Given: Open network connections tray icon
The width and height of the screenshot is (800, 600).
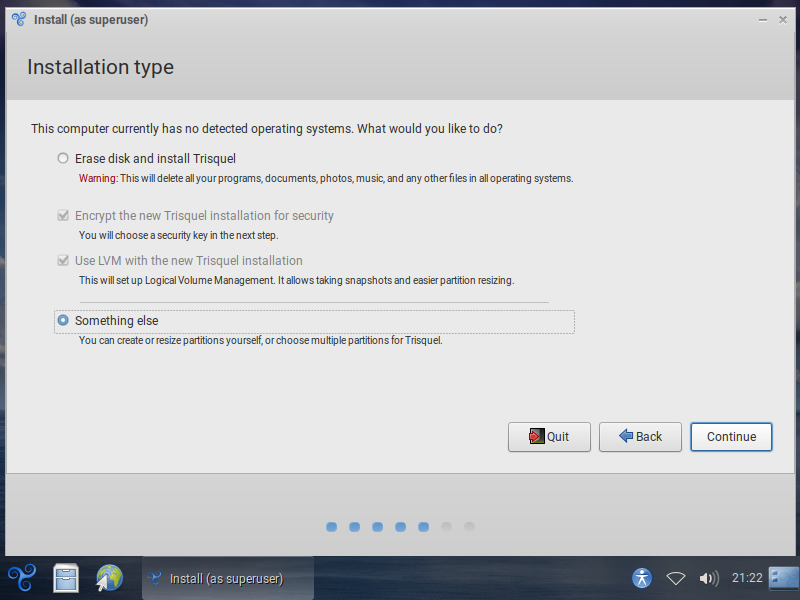Looking at the screenshot, I should 676,578.
